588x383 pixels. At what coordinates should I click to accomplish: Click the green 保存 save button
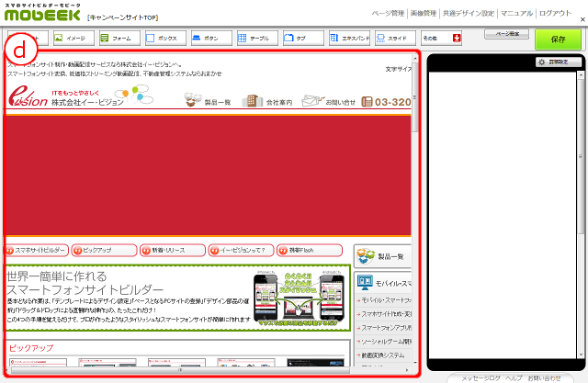(x=558, y=39)
